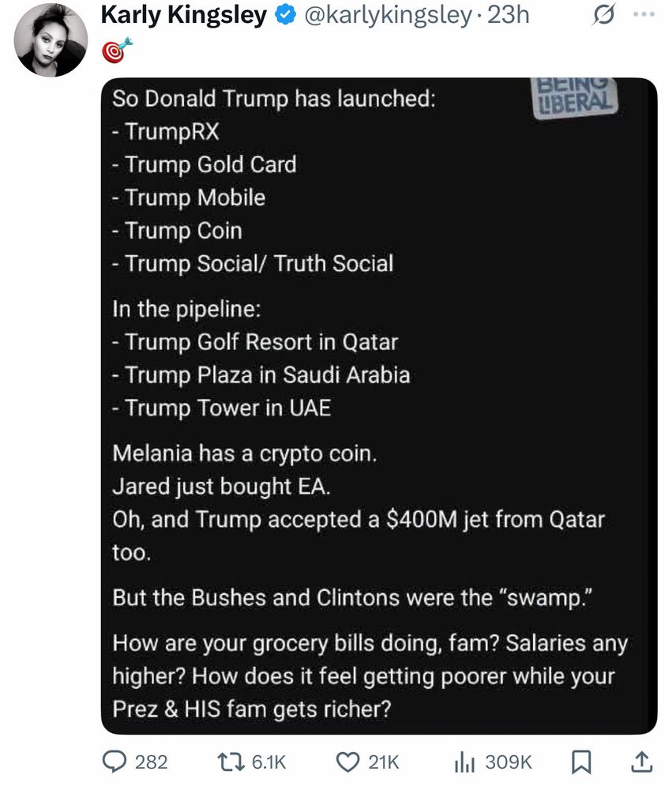This screenshot has width=672, height=790.
Task: Click the reply speech bubble icon
Action: pos(117,762)
